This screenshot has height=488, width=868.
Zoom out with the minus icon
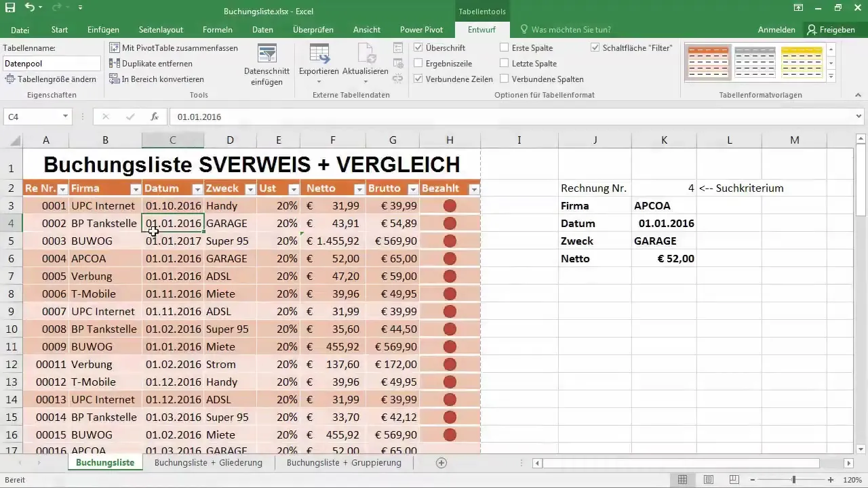pos(753,480)
